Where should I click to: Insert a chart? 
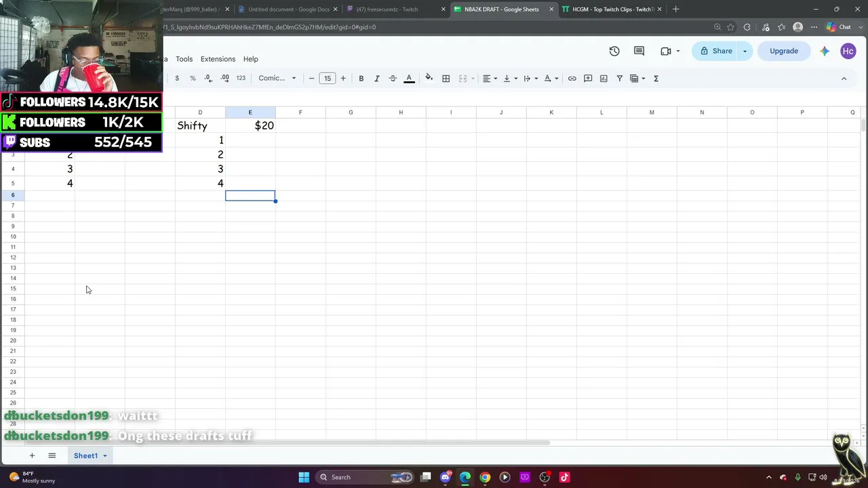tap(604, 79)
